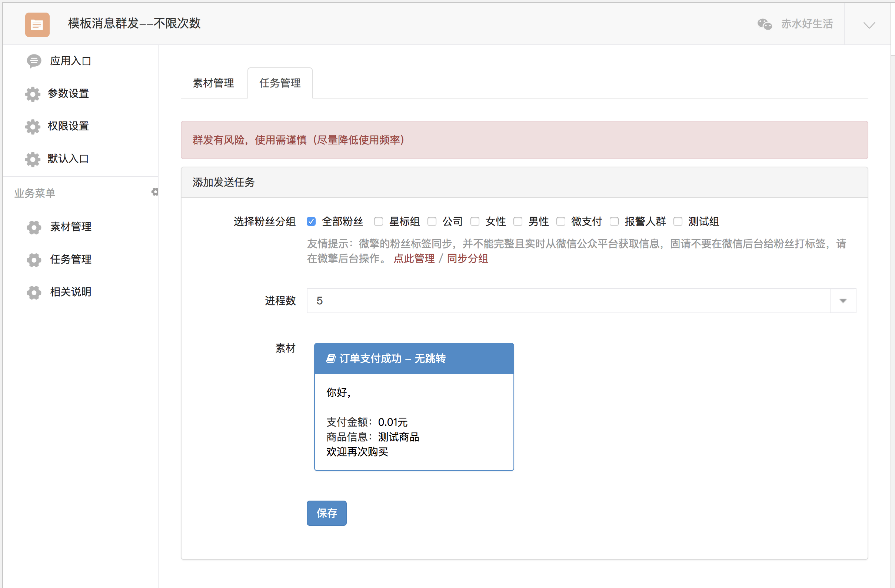
Task: Open 相关说明 in the sidebar
Action: (x=71, y=292)
